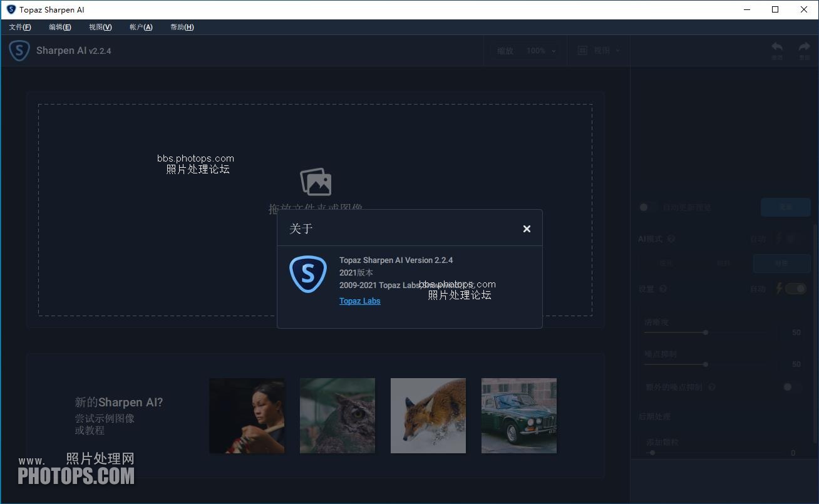Screen dimensions: 819x504
Task: Click the '新的Sharpen AI?' heading
Action: tap(119, 403)
